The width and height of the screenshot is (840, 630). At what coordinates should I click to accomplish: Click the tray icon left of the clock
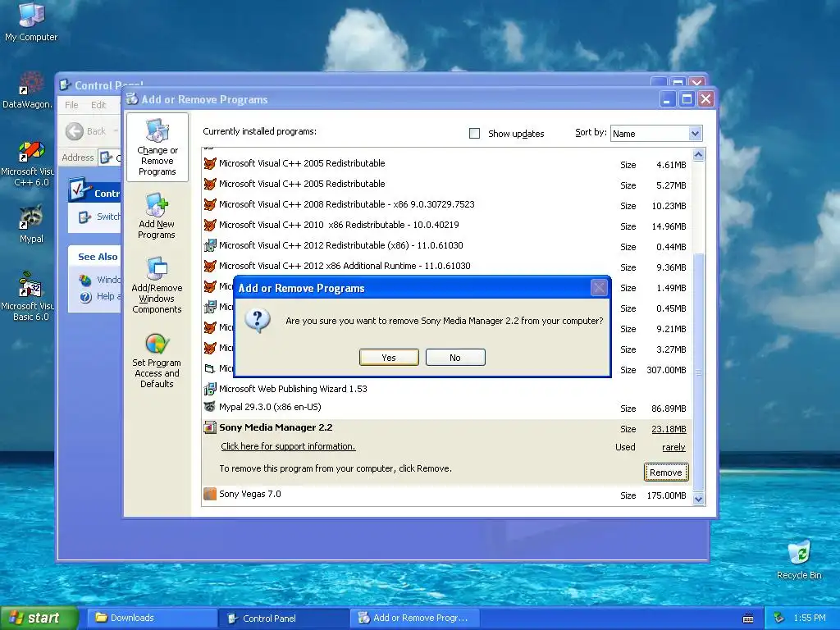tap(779, 619)
